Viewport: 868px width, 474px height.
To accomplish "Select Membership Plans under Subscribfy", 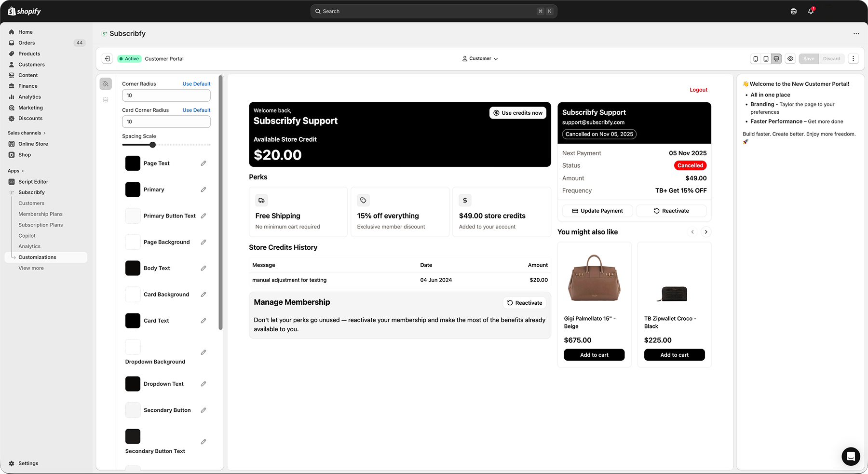I will point(40,214).
